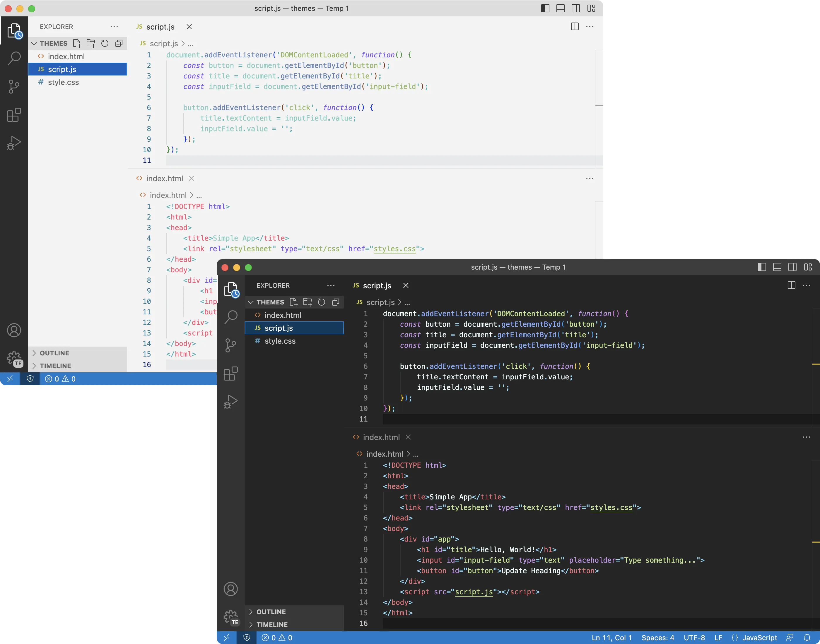Click New Folder icon in light explorer
Screen dimensions: 820x644
point(91,43)
